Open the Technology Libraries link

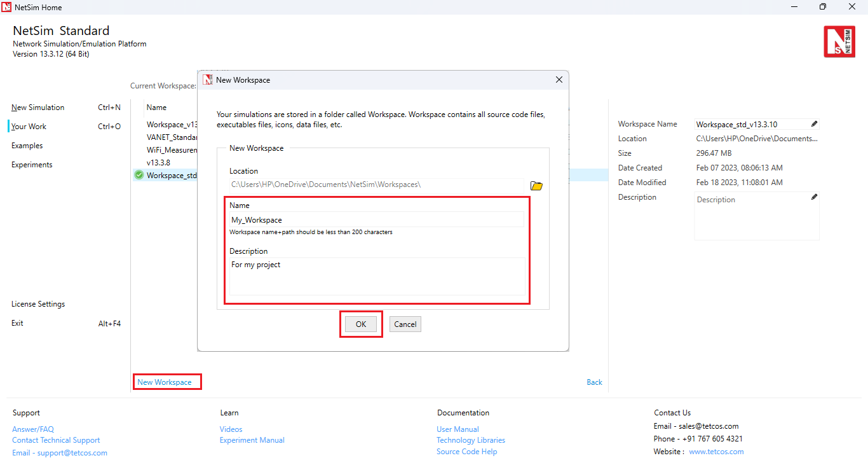click(x=471, y=440)
